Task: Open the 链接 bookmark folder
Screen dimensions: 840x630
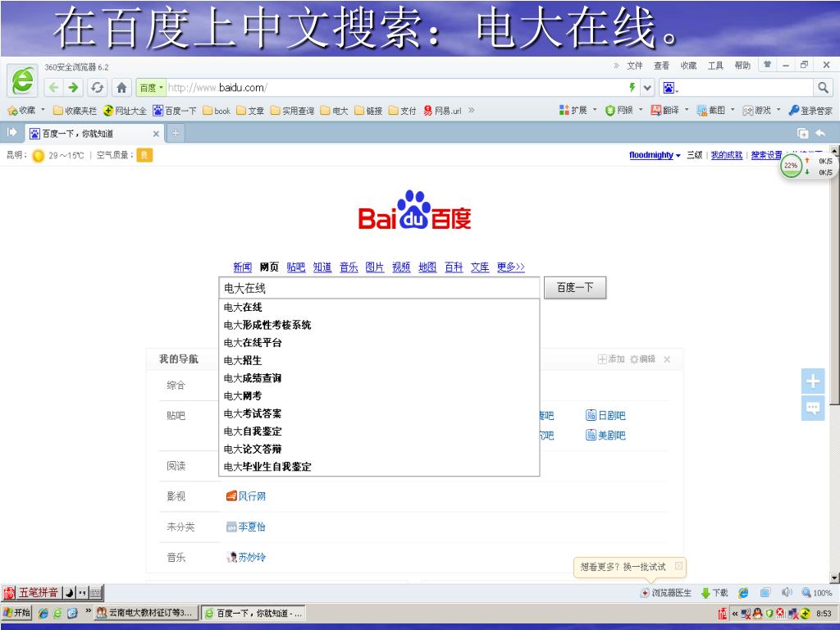Action: [368, 111]
